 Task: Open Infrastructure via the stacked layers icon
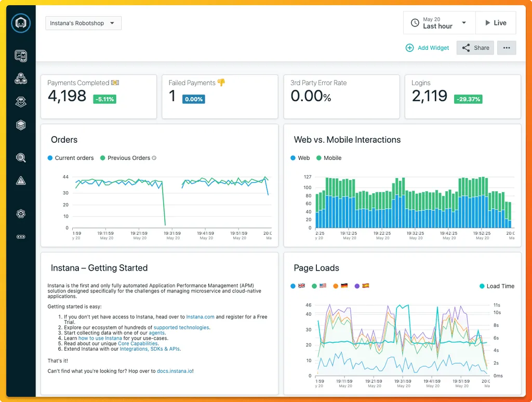click(x=21, y=124)
